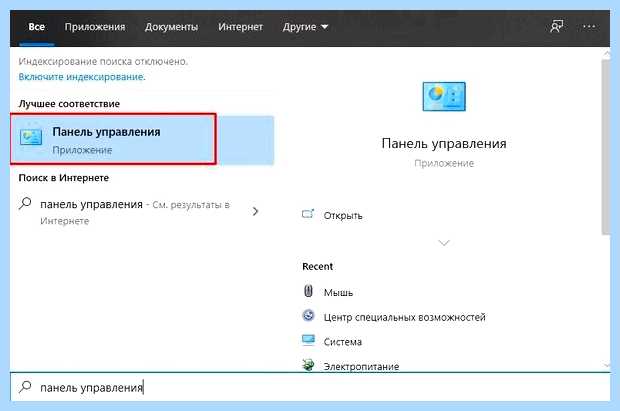Expand the Другие dropdown
The image size is (620, 411).
[x=305, y=27]
